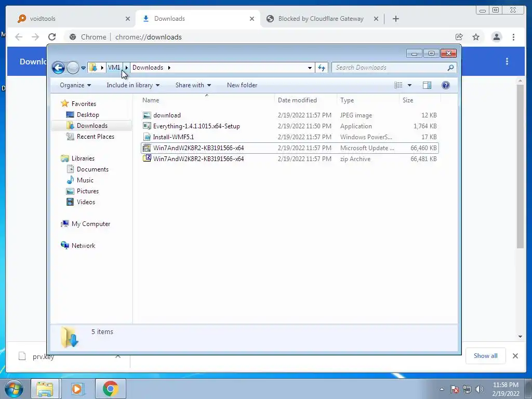
Task: Close the voidtools Chrome tab
Action: click(x=128, y=19)
